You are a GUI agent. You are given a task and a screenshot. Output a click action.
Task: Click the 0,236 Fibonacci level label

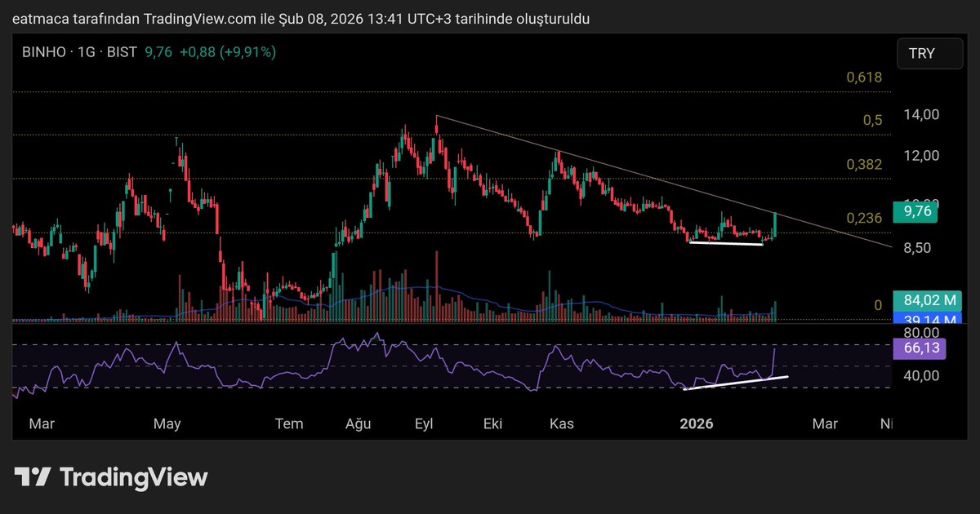pos(864,218)
